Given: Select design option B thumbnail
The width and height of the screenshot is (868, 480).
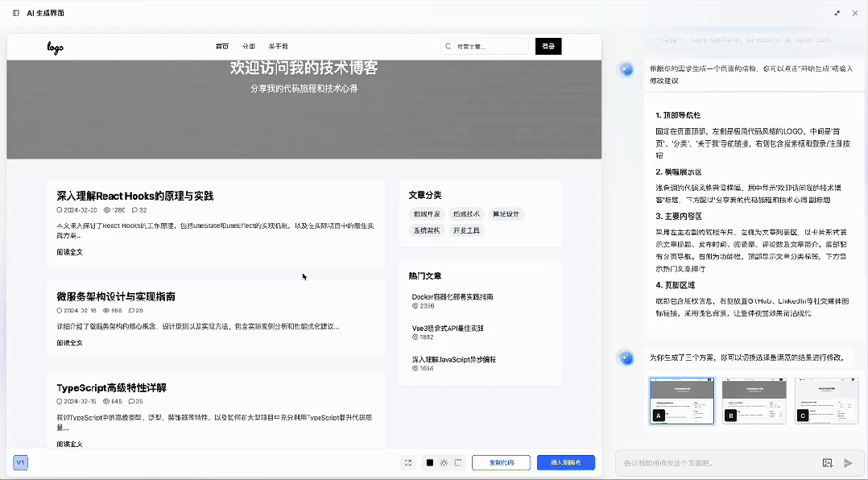Looking at the screenshot, I should pos(754,400).
